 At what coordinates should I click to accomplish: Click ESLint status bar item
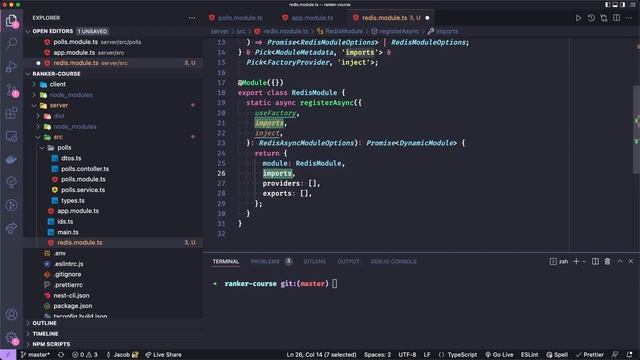529,355
